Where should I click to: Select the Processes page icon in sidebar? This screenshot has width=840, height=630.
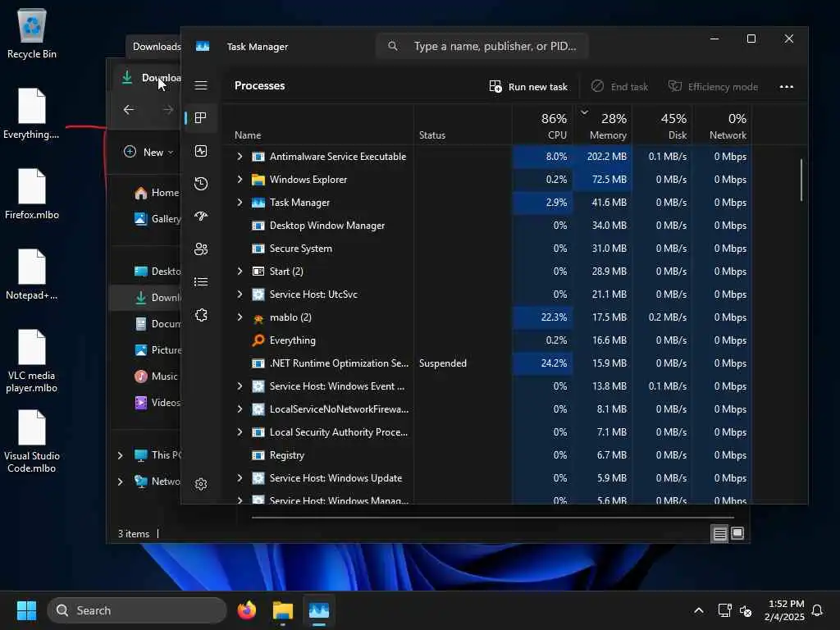[x=201, y=118]
